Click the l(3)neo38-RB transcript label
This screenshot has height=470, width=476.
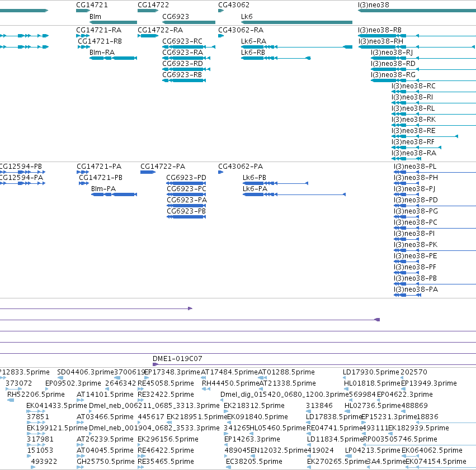(x=380, y=30)
